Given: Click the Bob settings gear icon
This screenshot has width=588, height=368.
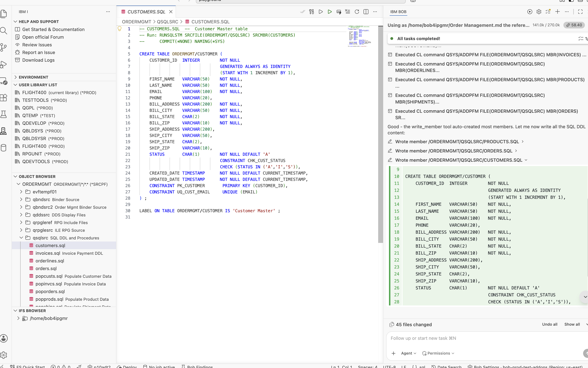Looking at the screenshot, I should pos(539,12).
